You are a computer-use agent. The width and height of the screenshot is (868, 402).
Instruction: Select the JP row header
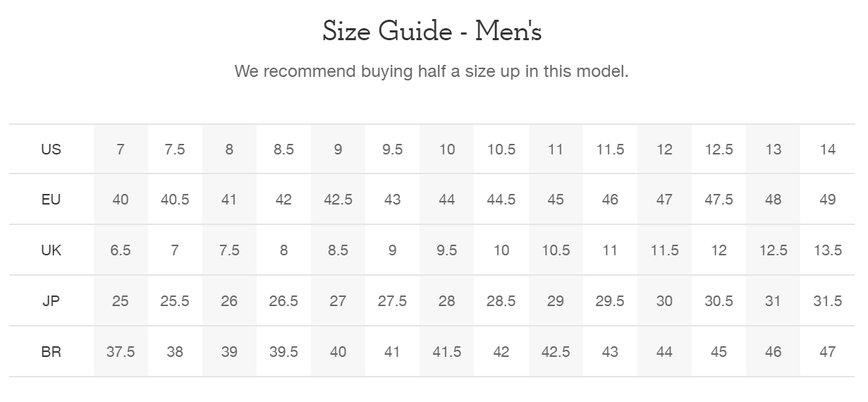[51, 301]
